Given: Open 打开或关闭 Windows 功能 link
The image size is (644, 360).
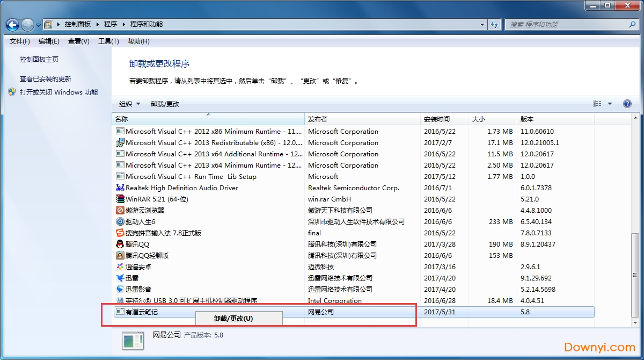Looking at the screenshot, I should [x=58, y=92].
